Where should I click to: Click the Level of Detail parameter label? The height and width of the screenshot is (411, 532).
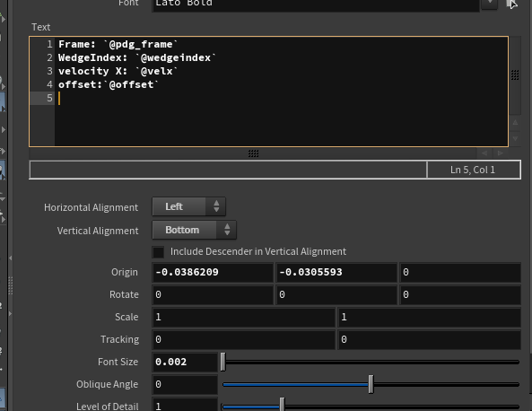[x=108, y=406]
